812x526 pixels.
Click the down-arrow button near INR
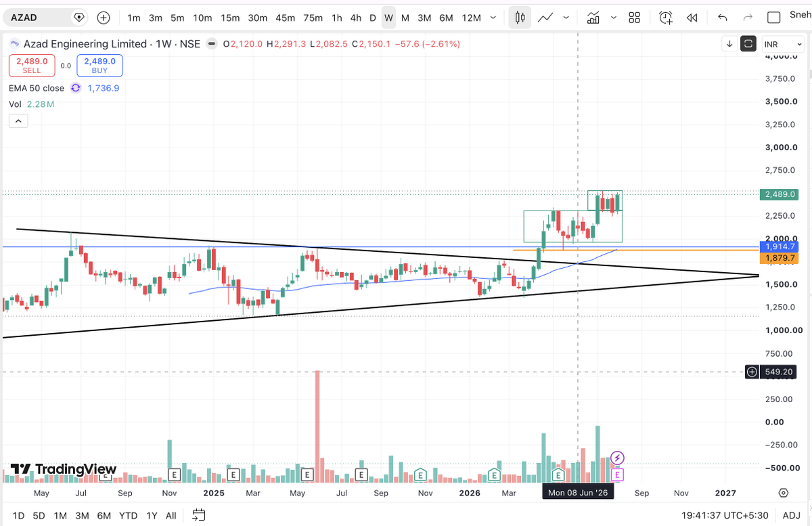pyautogui.click(x=729, y=44)
